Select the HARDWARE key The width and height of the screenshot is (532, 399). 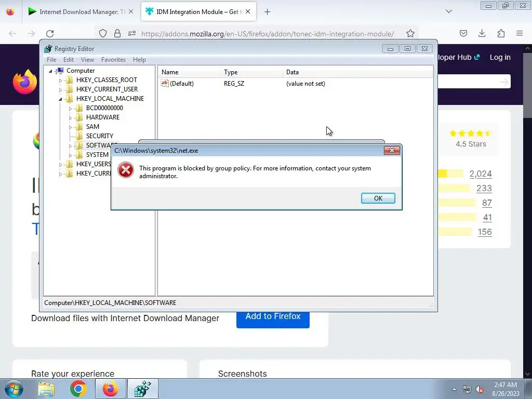(x=103, y=117)
